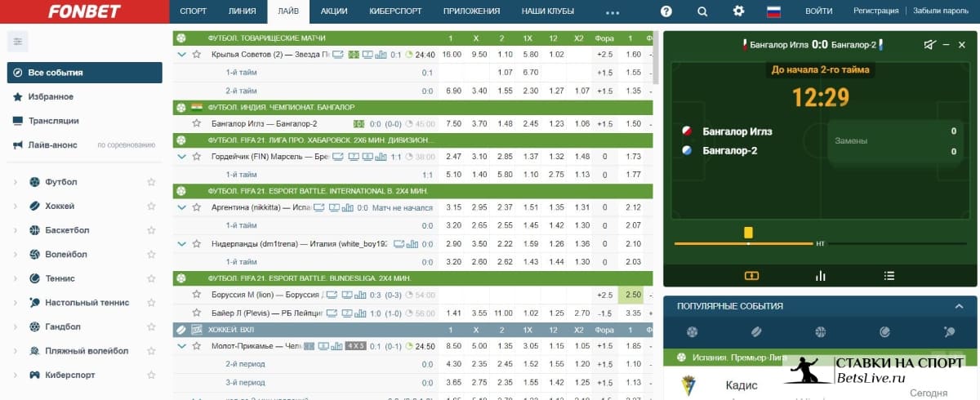Favorite the Бангалор Иглз — Бангалор-2 match
Image resolution: width=980 pixels, height=400 pixels.
point(196,124)
